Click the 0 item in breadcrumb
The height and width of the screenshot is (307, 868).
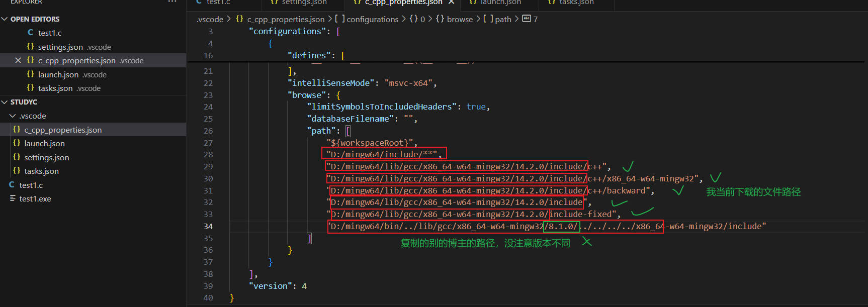point(422,19)
